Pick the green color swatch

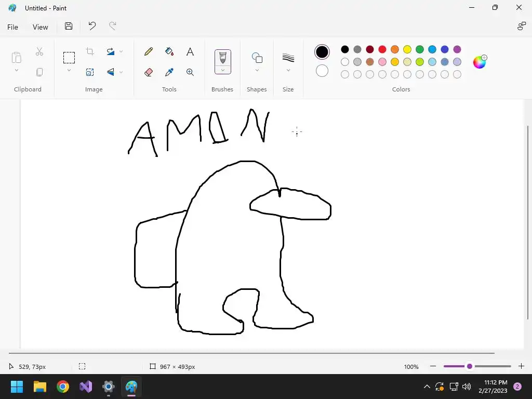[420, 49]
